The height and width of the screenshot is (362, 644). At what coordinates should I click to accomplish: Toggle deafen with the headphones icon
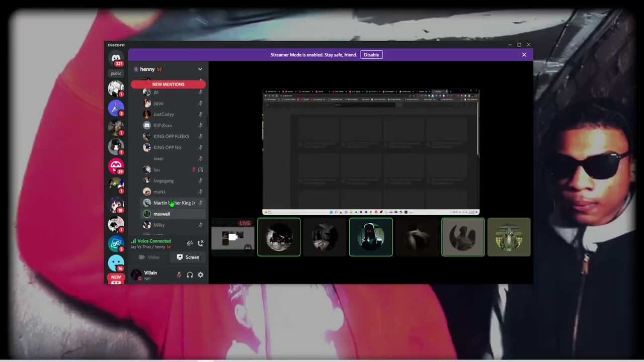coord(190,275)
